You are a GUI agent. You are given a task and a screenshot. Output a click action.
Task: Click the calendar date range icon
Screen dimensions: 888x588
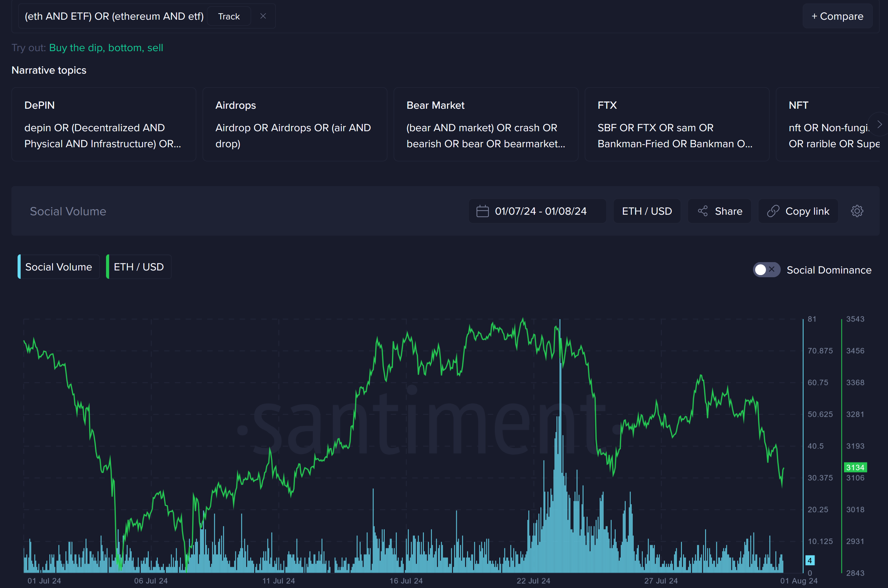pos(483,211)
